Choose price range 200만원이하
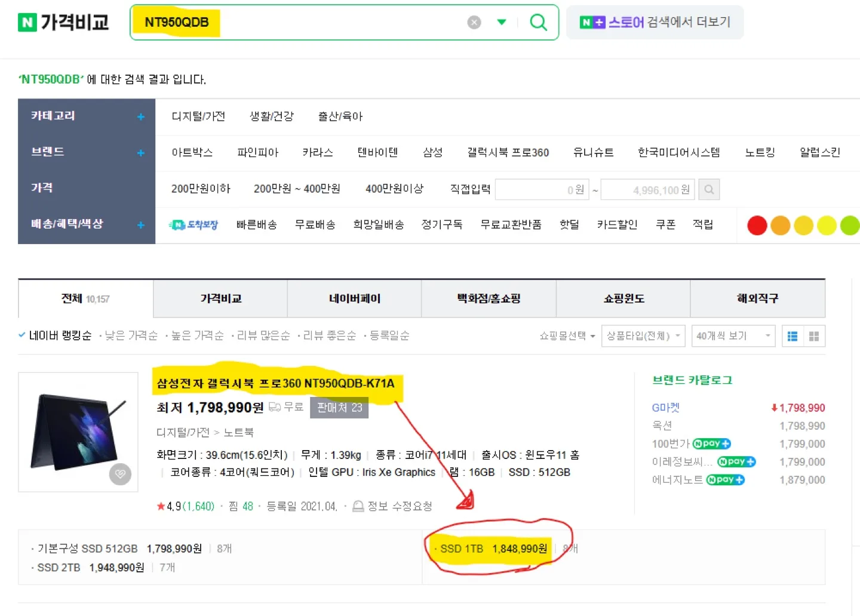The height and width of the screenshot is (616, 860). (201, 189)
